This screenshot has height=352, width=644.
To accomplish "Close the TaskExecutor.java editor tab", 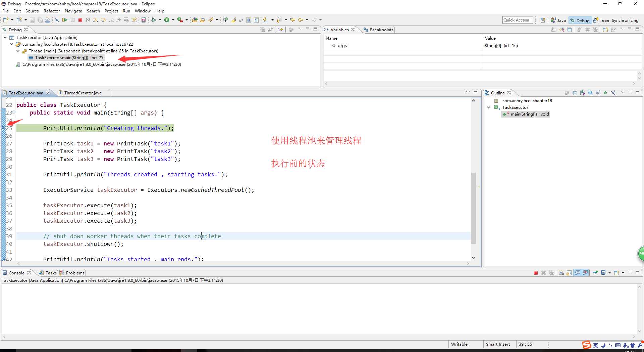I will pos(48,93).
